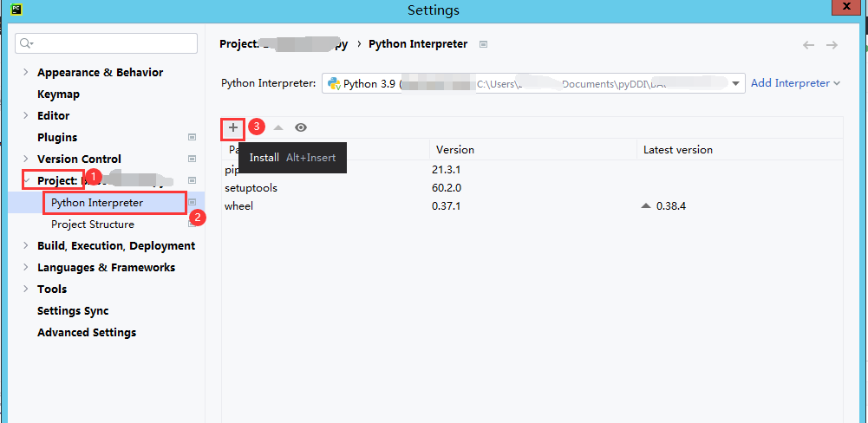Click the project settings icon next to Version Control
Screen dimensions: 868x423
tap(193, 159)
